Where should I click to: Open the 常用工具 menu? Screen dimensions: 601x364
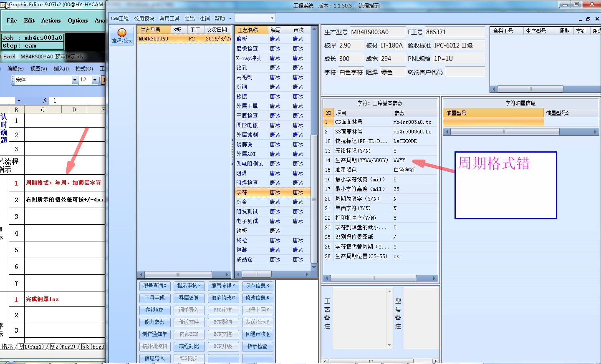(x=169, y=18)
